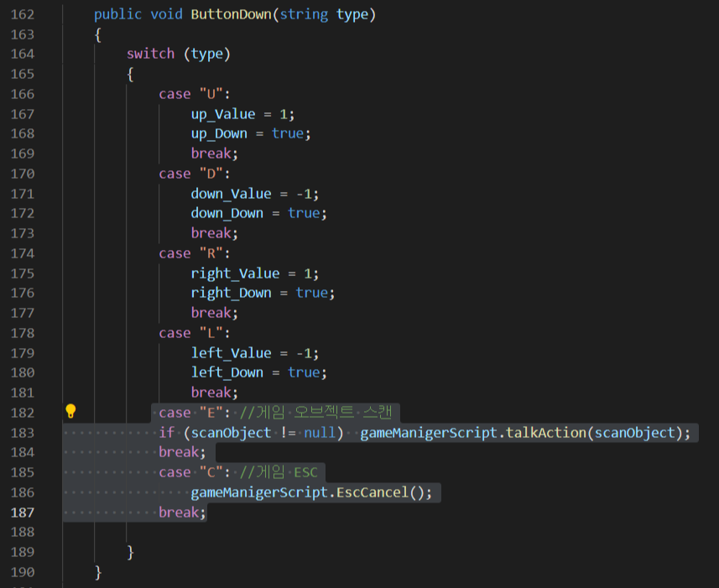Click line number 162 in the gutter
719x588 pixels.
(x=23, y=14)
